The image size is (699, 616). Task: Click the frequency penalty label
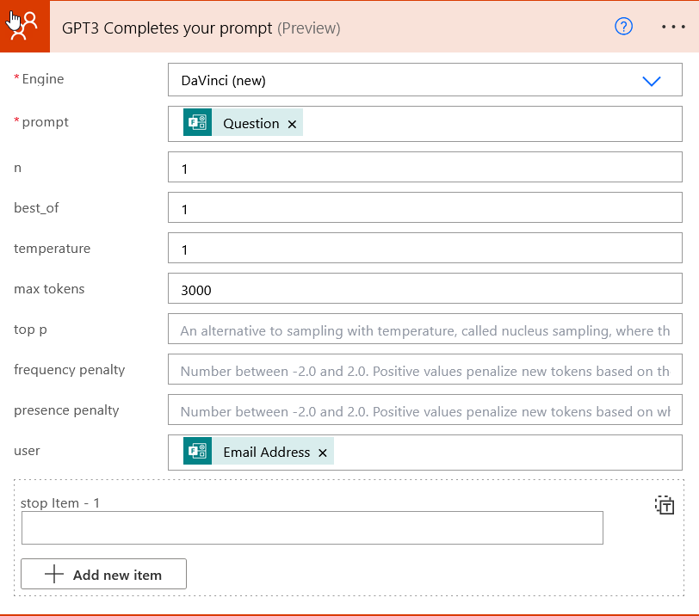point(70,370)
